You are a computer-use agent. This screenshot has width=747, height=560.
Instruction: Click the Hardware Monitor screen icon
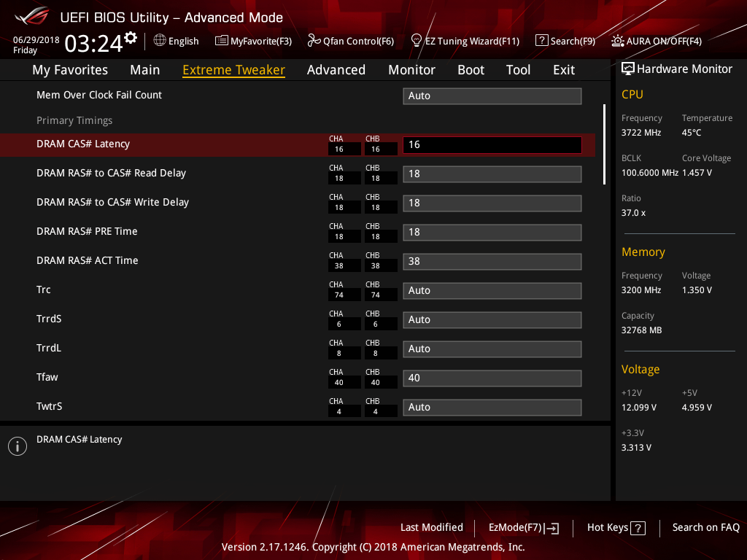[x=628, y=69]
